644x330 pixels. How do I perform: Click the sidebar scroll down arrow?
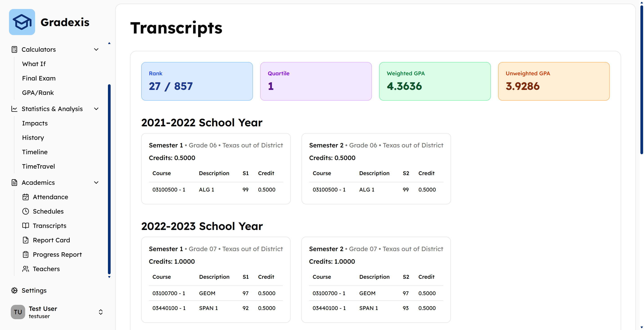109,277
